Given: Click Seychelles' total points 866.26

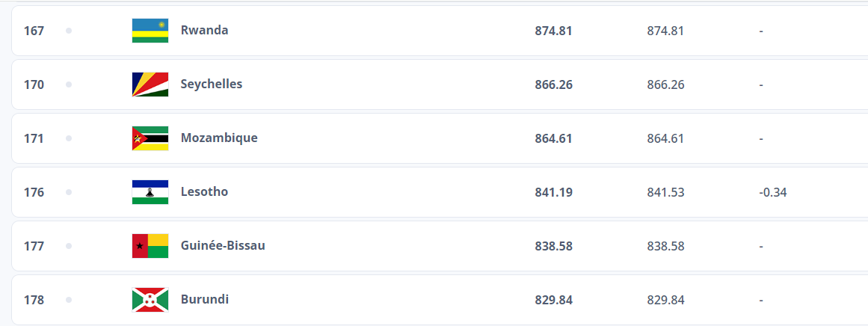Looking at the screenshot, I should (x=553, y=84).
